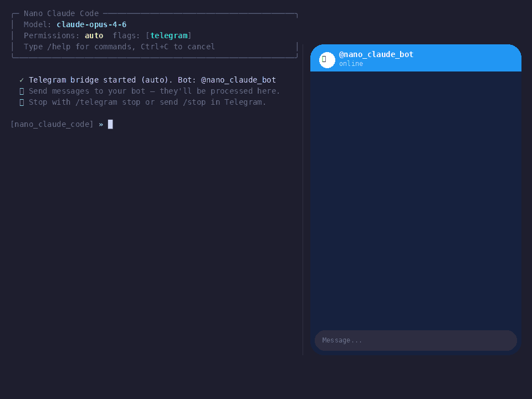The image size is (532, 399).
Task: Open the @nano_claude_bot chat title
Action: (376, 54)
